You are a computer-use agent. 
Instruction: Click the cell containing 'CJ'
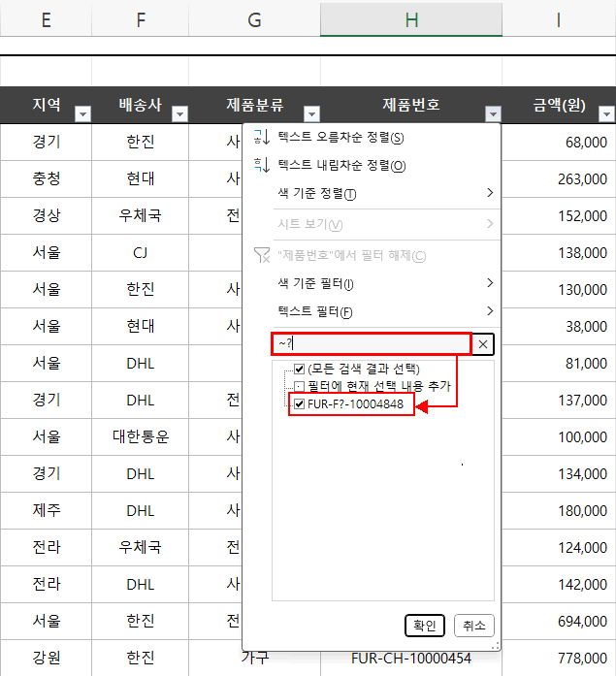click(x=140, y=252)
